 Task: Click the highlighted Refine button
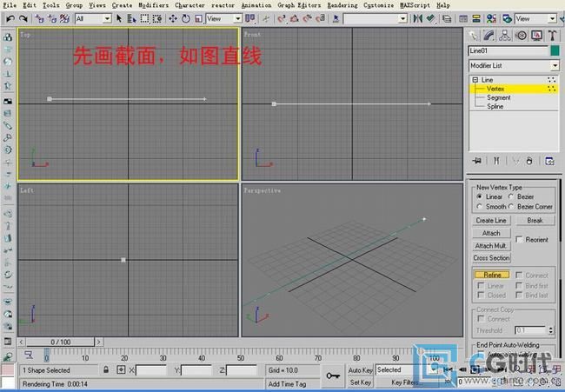pyautogui.click(x=492, y=275)
